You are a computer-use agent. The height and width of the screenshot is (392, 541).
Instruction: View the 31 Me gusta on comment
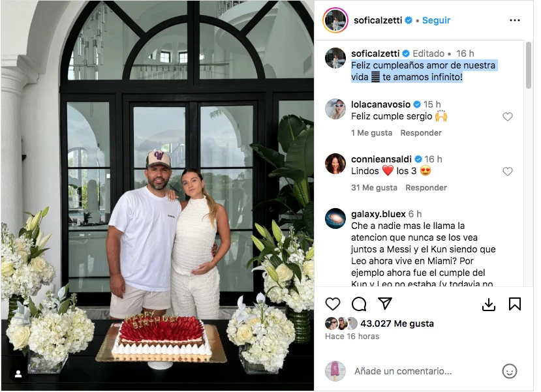[374, 188]
